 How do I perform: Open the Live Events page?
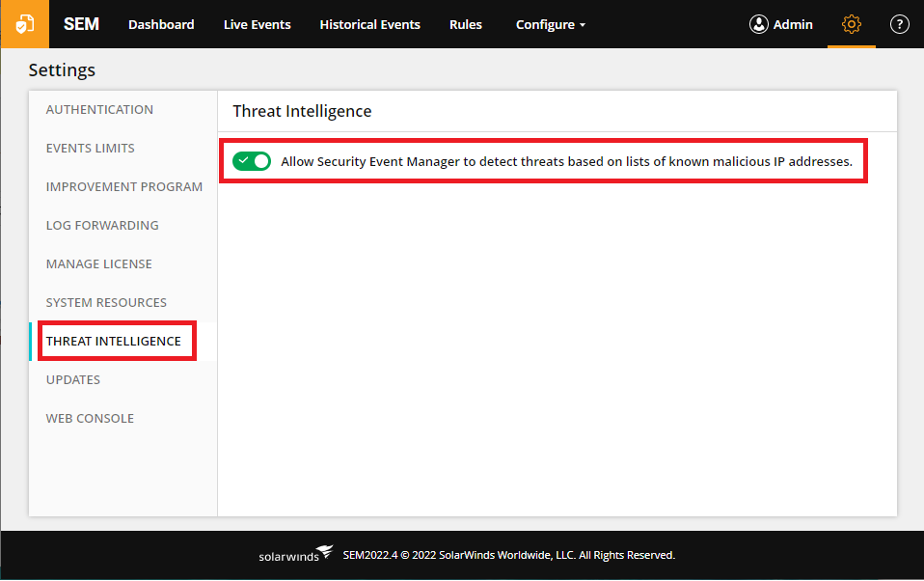(257, 25)
